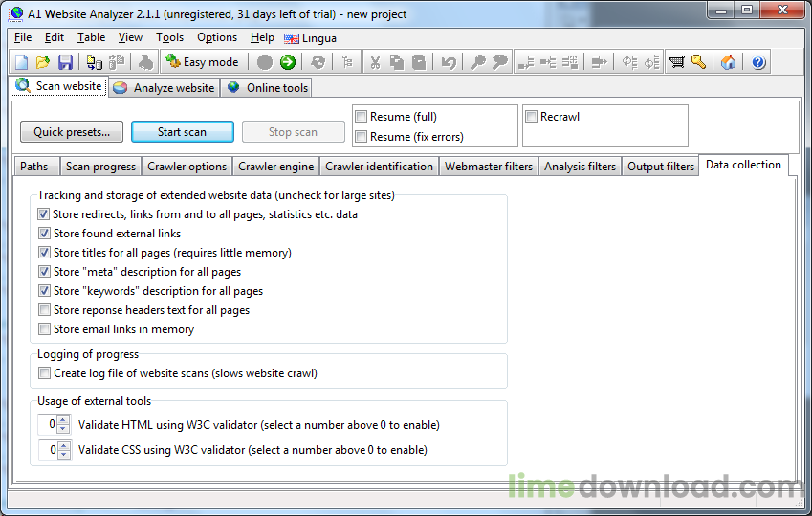Screen dimensions: 812x516
Task: Click the grayed document pages icon before print
Action: click(x=117, y=62)
